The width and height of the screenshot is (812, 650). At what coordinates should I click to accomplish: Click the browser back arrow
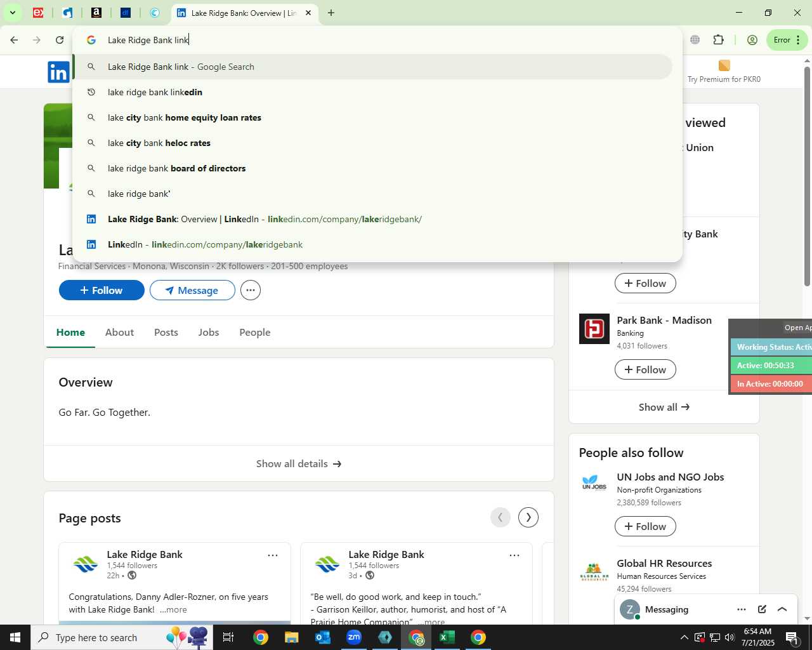[x=14, y=40]
